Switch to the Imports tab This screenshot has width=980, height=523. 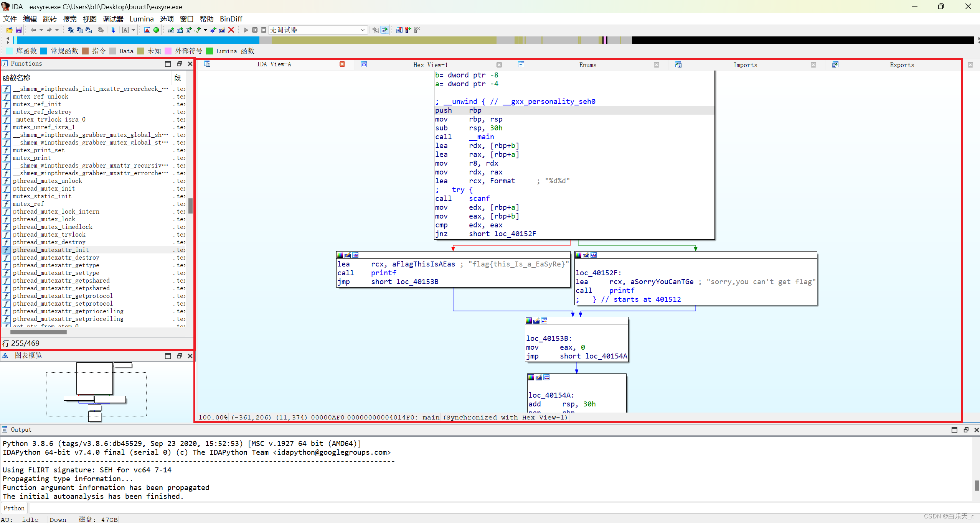[x=745, y=65]
